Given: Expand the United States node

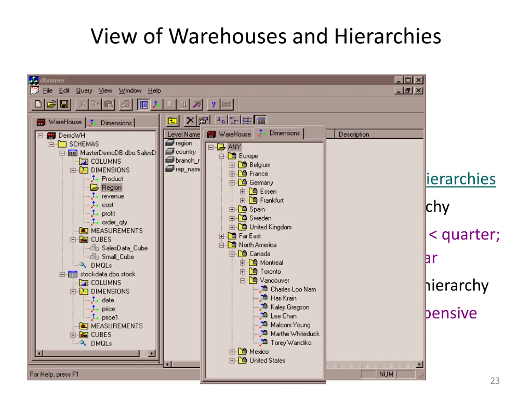Looking at the screenshot, I should click(232, 361).
